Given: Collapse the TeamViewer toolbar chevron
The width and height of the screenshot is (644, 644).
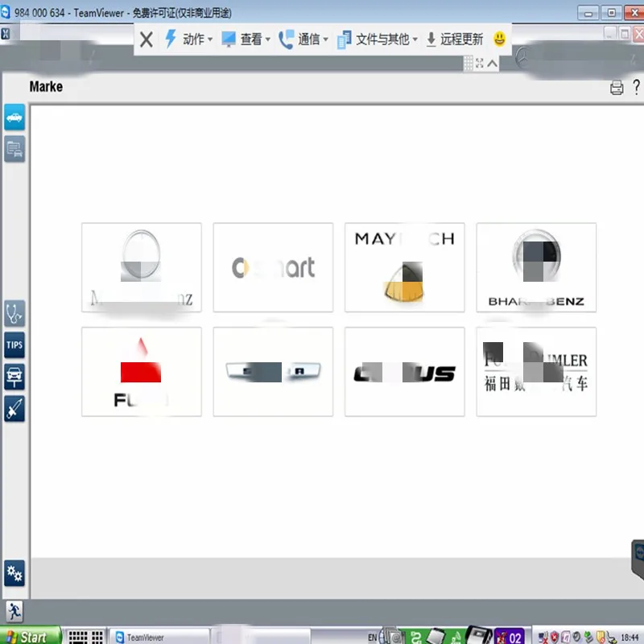Looking at the screenshot, I should coord(492,64).
